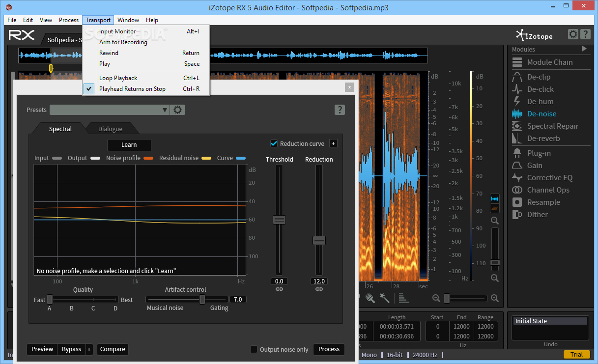This screenshot has height=364, width=598.
Task: Open the De-click module
Action: coord(533,89)
